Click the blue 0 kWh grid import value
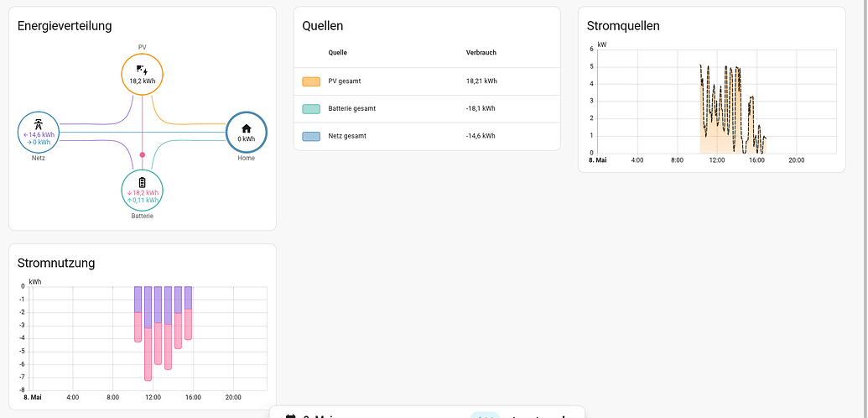 [39, 142]
